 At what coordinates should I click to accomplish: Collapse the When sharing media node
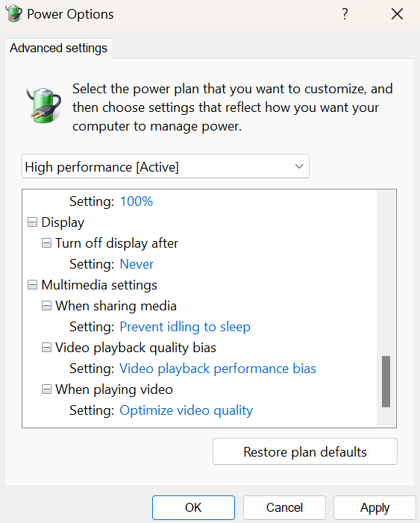(46, 306)
